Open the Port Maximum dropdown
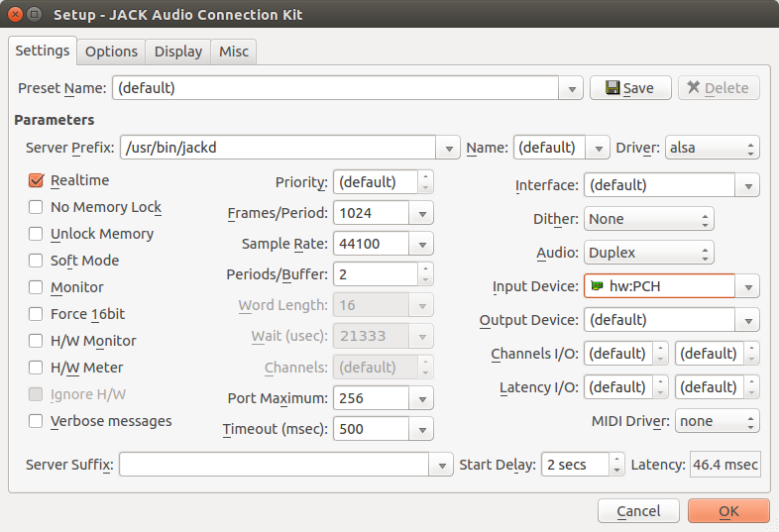Image resolution: width=779 pixels, height=532 pixels. (x=422, y=399)
